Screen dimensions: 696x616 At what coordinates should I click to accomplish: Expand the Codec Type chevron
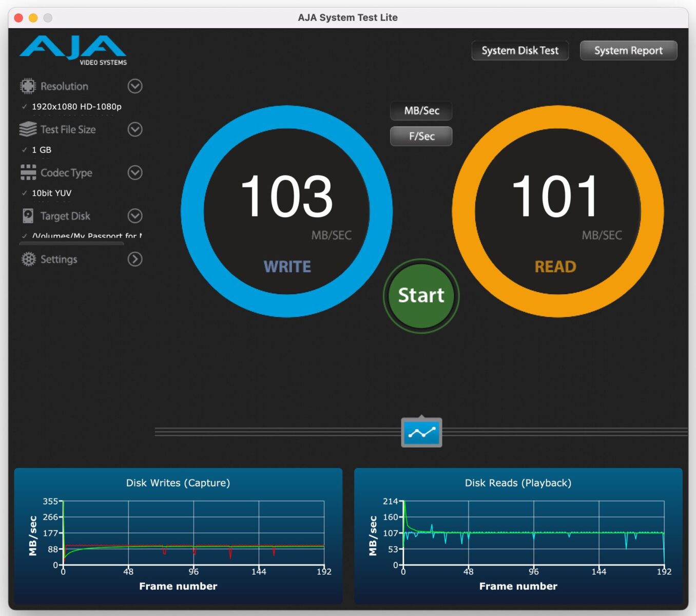pyautogui.click(x=135, y=172)
